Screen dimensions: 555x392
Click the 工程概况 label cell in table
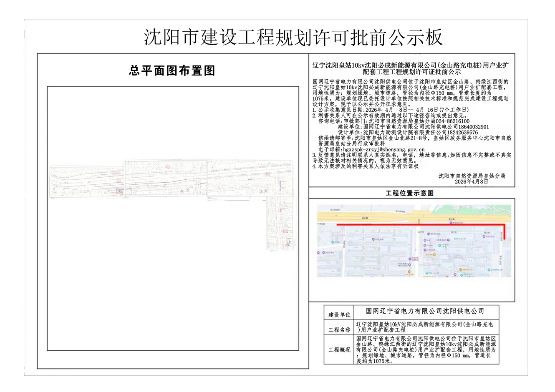coord(339,349)
